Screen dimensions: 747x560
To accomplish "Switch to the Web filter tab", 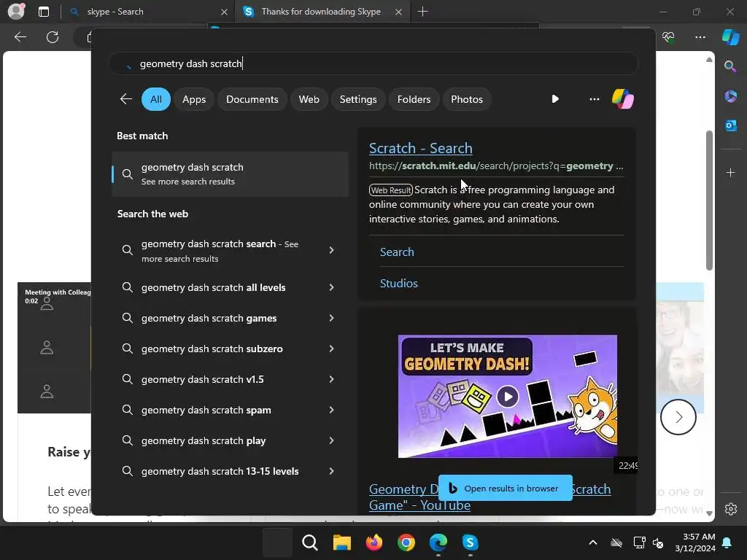I will pos(309,99).
